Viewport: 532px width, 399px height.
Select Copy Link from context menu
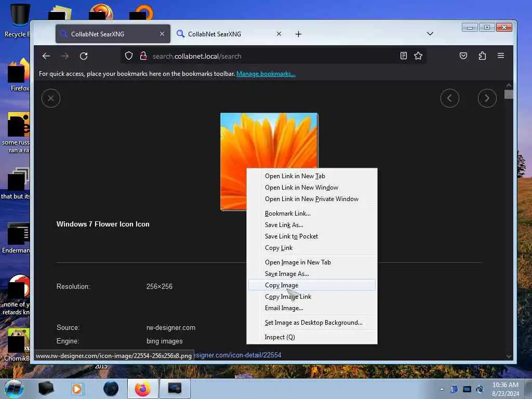click(x=312, y=248)
